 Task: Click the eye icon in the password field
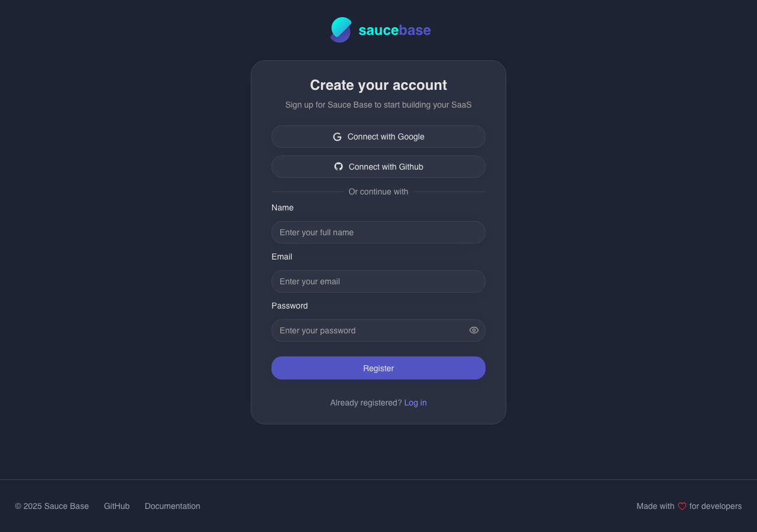[473, 330]
